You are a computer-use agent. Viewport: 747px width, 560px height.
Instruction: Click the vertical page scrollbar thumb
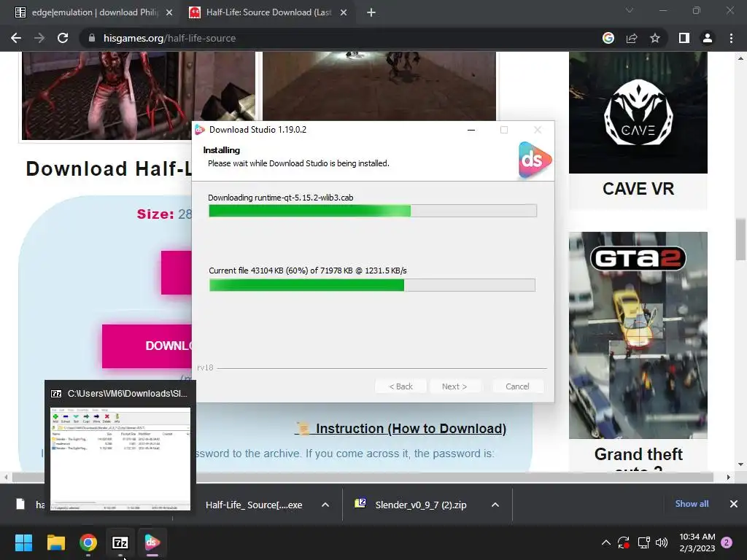740,239
